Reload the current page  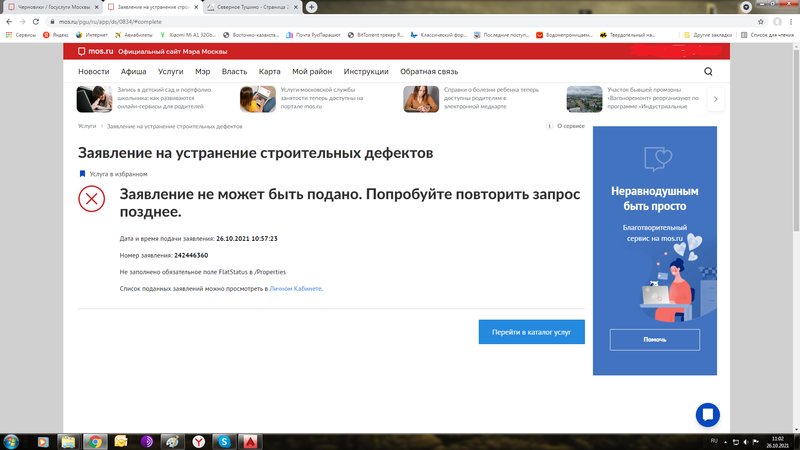[x=36, y=21]
